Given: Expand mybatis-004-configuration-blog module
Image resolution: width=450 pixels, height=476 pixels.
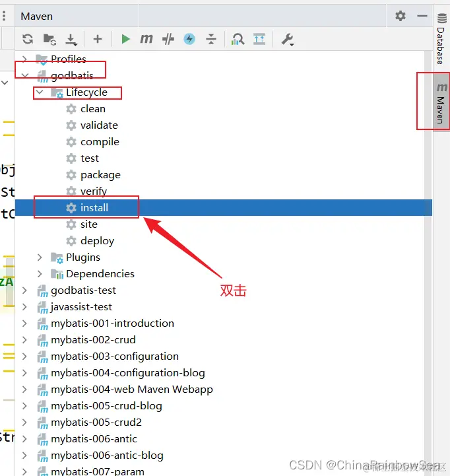Looking at the screenshot, I should (x=25, y=373).
